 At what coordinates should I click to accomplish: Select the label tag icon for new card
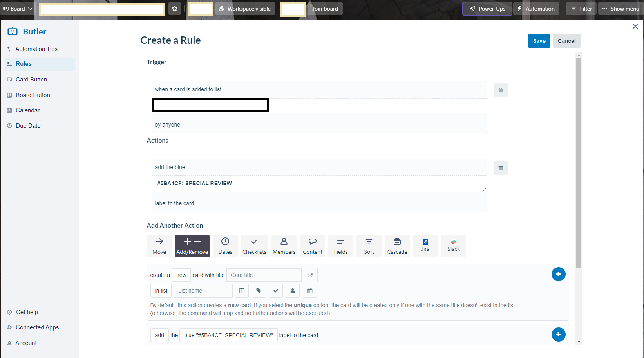[259, 291]
